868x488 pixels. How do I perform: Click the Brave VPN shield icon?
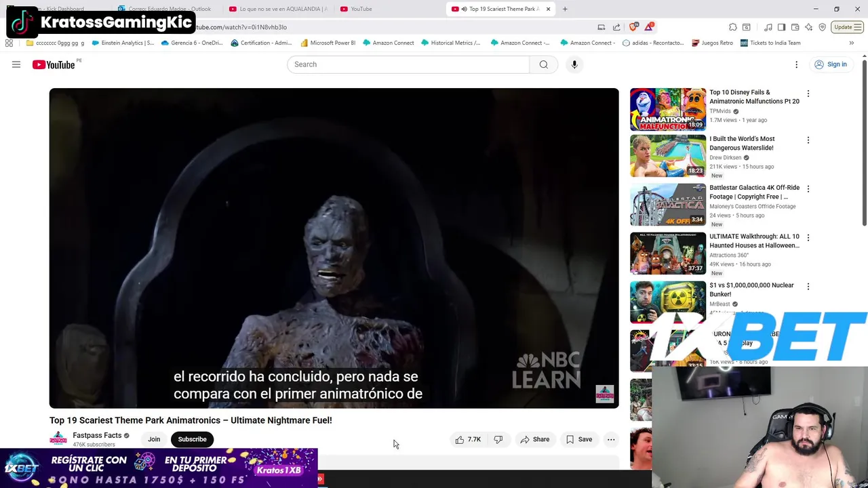[822, 27]
